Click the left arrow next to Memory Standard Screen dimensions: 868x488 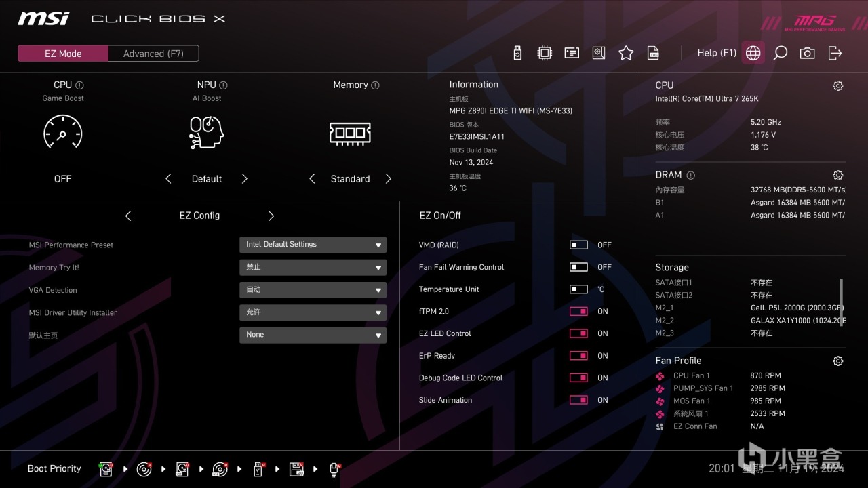312,179
